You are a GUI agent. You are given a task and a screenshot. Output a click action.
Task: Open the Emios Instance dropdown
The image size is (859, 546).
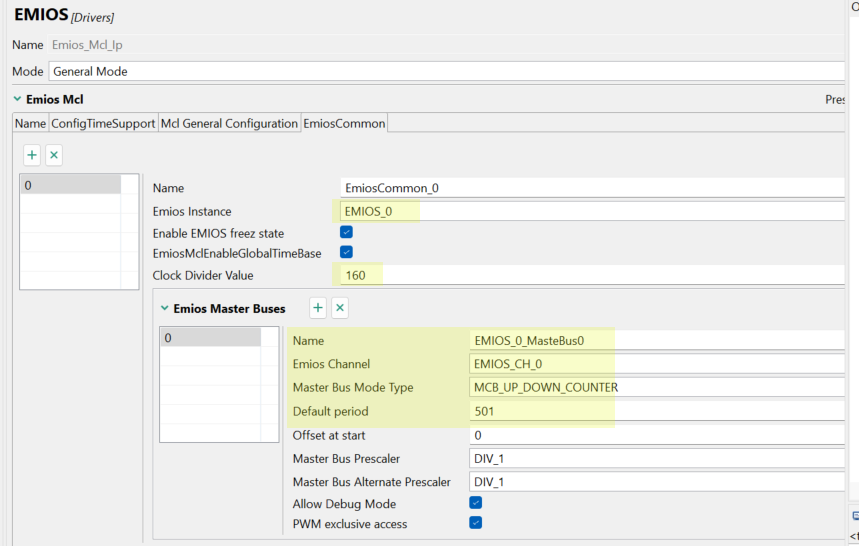pyautogui.click(x=590, y=211)
